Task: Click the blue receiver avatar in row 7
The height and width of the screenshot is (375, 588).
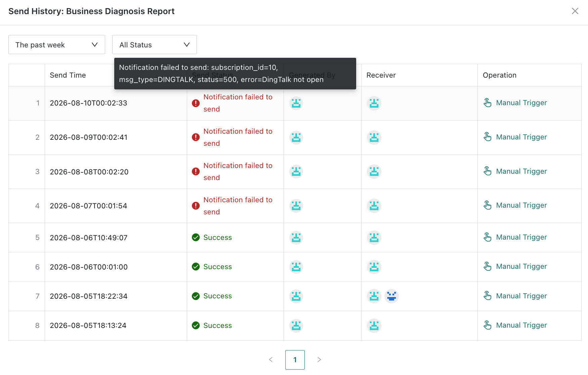Action: coord(391,296)
